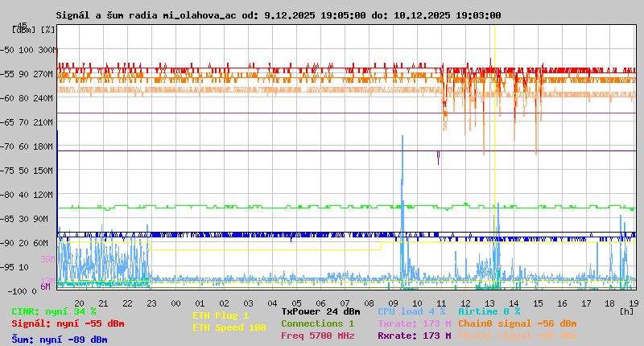Click the "Freq 5700 MHz" legend entry
644x346 pixels.
[x=318, y=336]
